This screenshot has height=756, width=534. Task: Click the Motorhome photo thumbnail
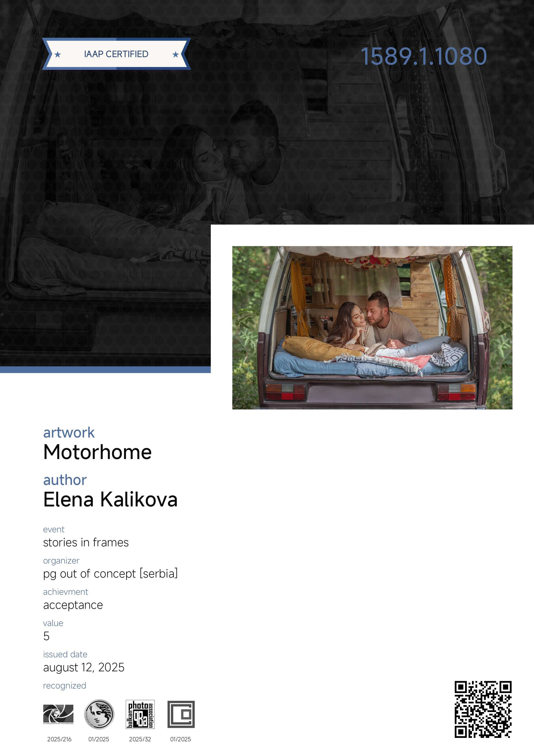coord(372,328)
